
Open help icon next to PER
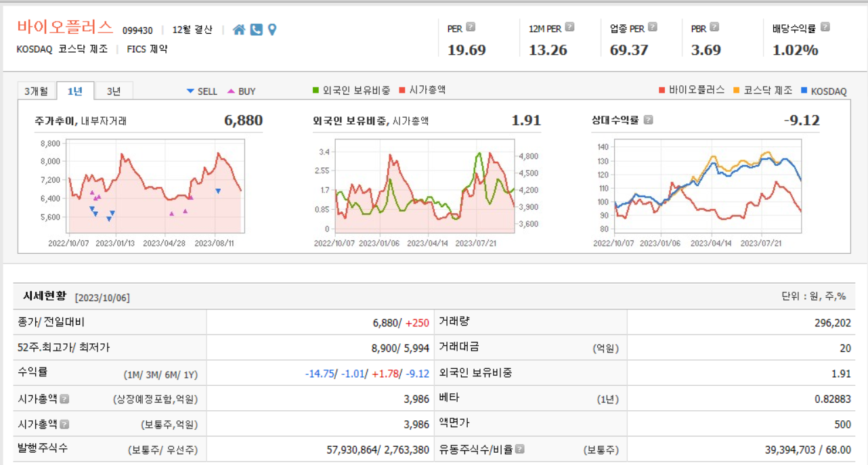pyautogui.click(x=471, y=28)
